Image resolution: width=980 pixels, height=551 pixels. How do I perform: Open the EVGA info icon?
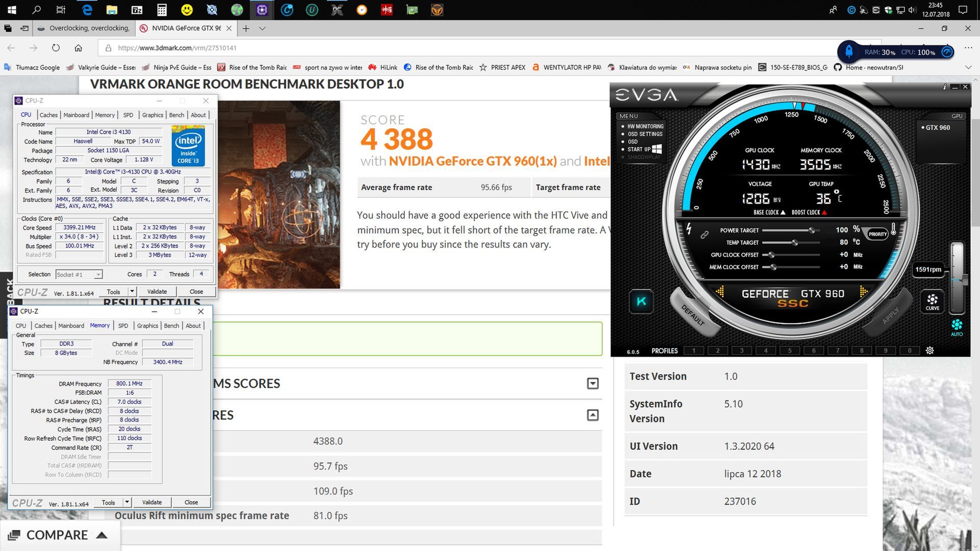(x=945, y=87)
